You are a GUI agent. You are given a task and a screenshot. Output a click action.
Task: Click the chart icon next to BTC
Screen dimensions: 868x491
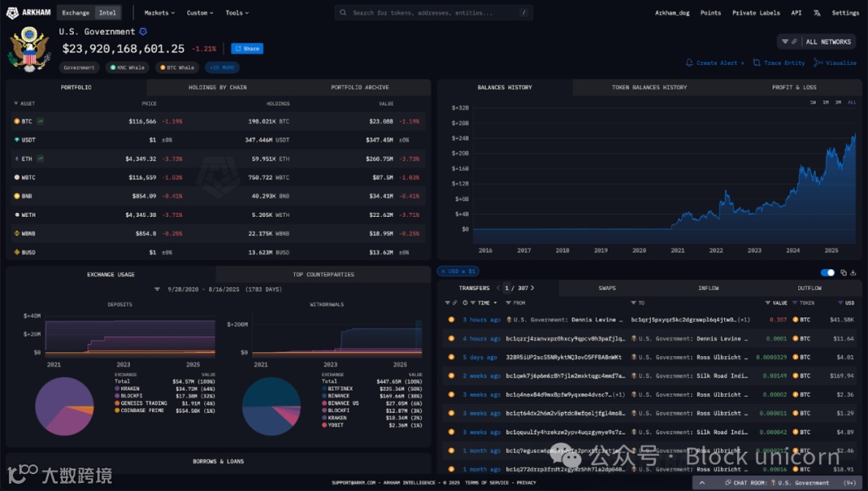coord(40,121)
